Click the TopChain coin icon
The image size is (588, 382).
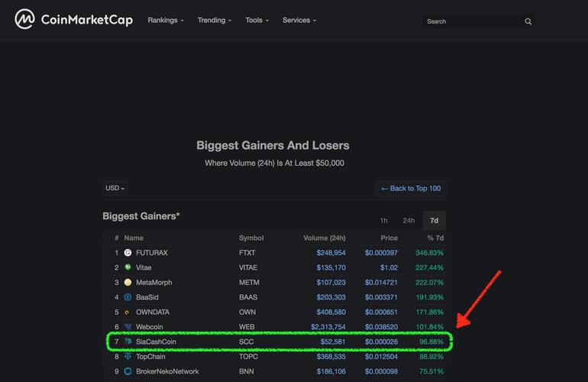[x=128, y=357]
